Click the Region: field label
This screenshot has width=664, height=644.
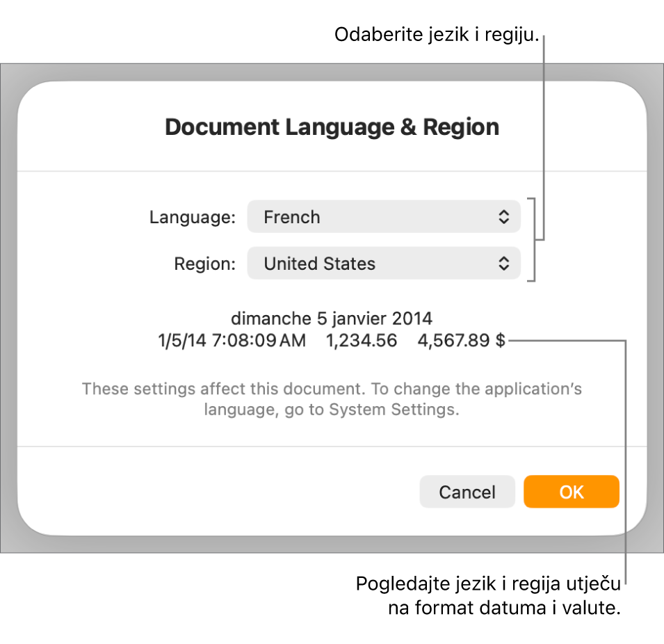(x=204, y=264)
